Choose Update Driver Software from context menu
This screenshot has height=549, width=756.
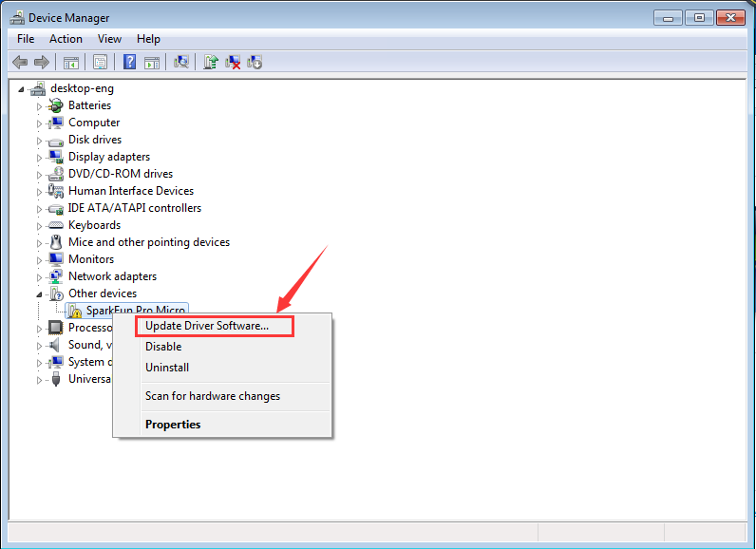click(x=222, y=327)
